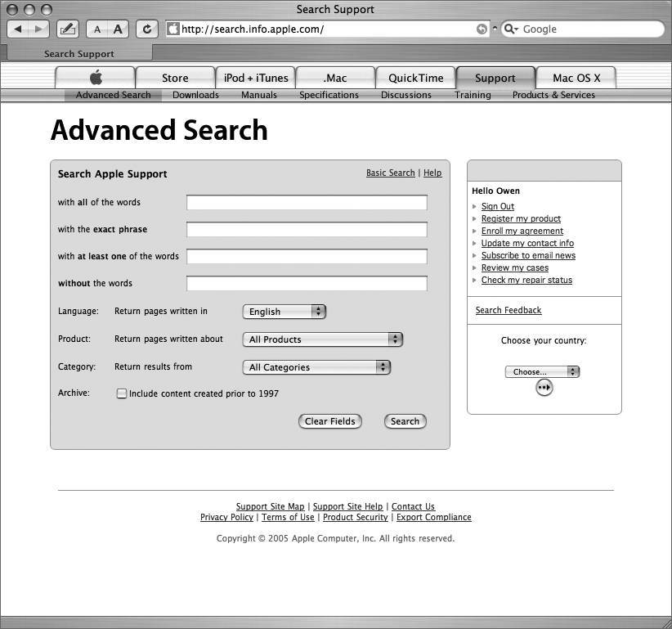Click the pencil bug-report toolbar icon
This screenshot has width=672, height=629.
pyautogui.click(x=68, y=29)
